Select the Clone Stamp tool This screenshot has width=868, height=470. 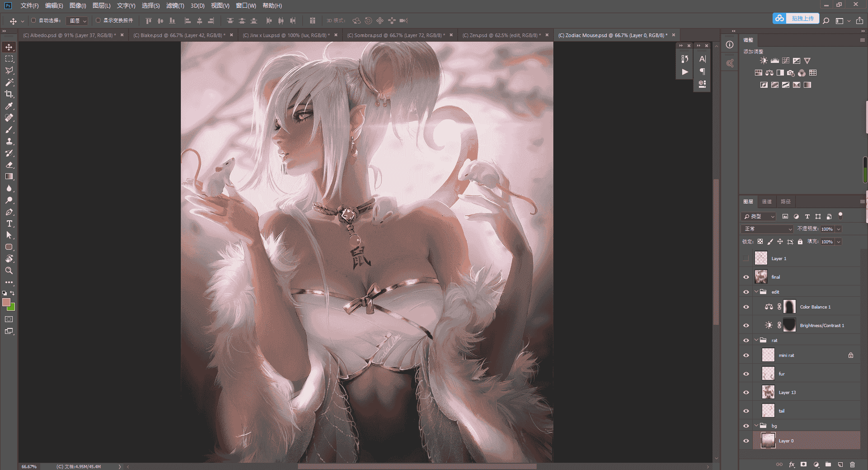point(9,141)
